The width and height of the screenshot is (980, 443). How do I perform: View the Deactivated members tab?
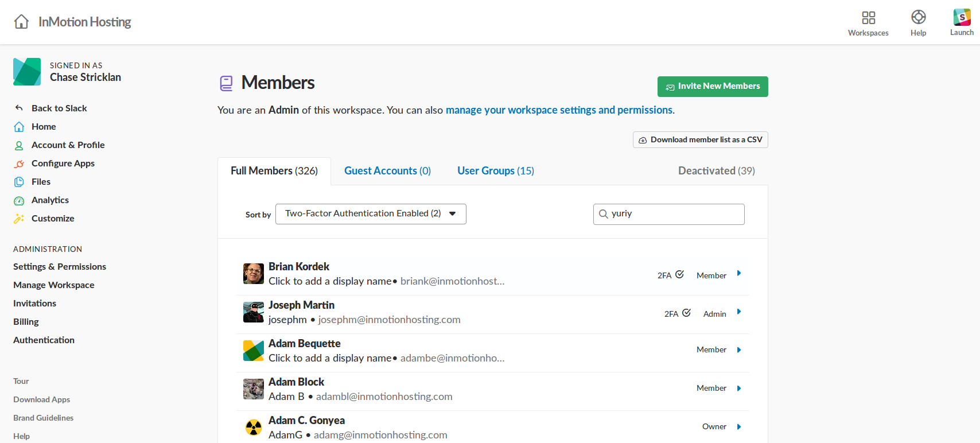click(716, 171)
